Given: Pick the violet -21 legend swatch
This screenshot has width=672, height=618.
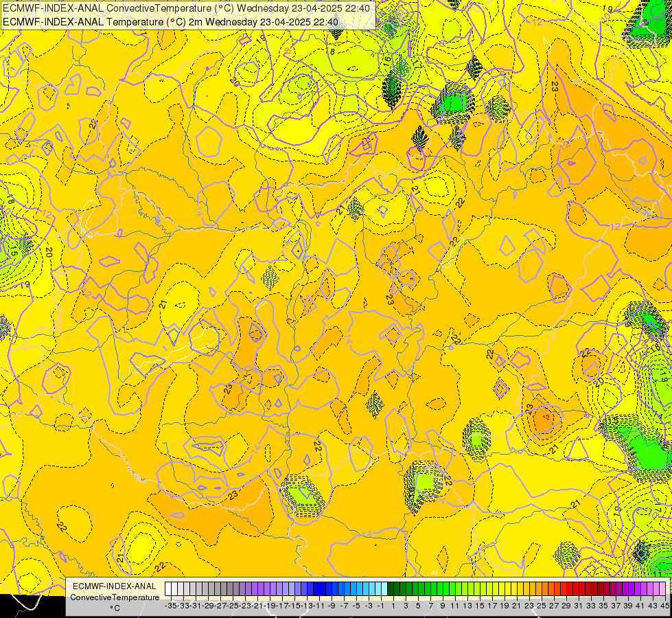Looking at the screenshot, I should pyautogui.click(x=255, y=588).
